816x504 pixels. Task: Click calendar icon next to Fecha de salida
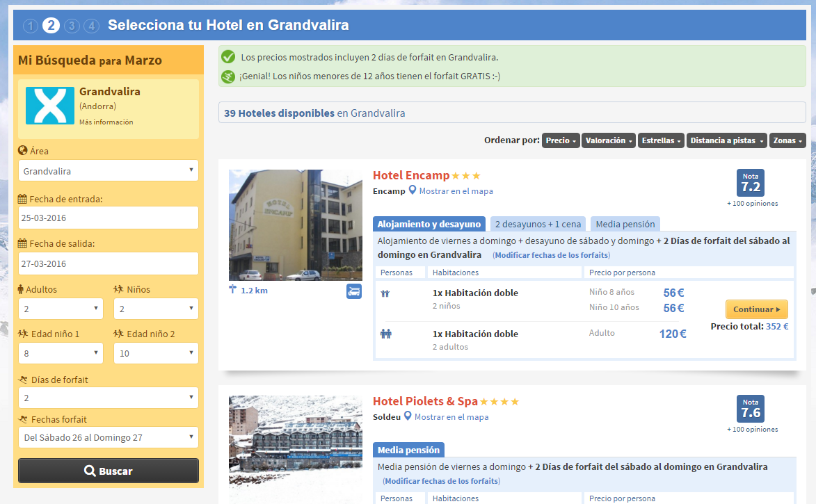coord(22,243)
